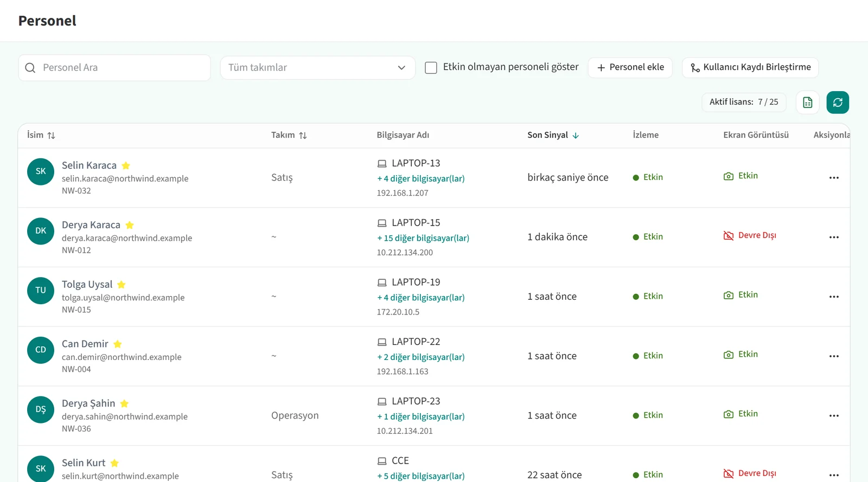Click email derya.sahin@northwind.example

pyautogui.click(x=125, y=417)
